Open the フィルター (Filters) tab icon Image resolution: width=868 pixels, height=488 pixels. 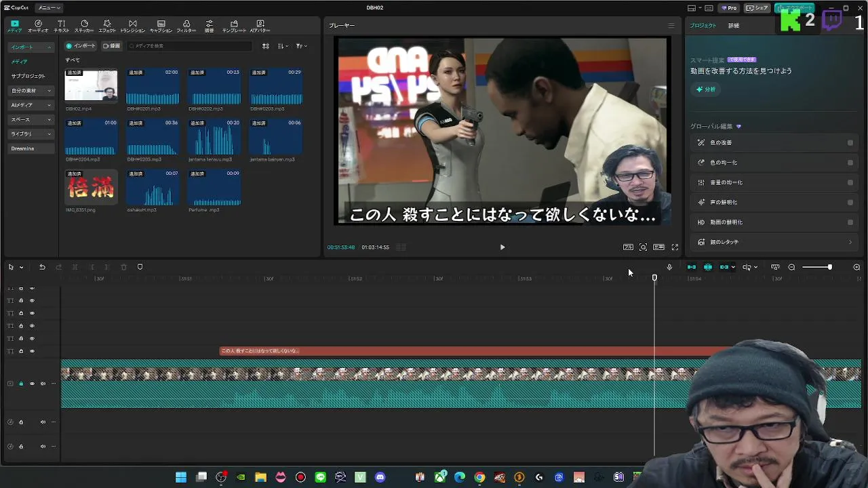tap(186, 26)
